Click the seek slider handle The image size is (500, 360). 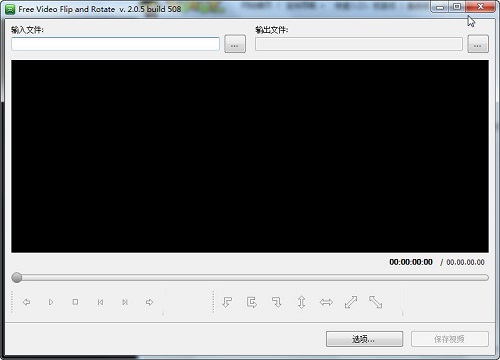click(17, 277)
